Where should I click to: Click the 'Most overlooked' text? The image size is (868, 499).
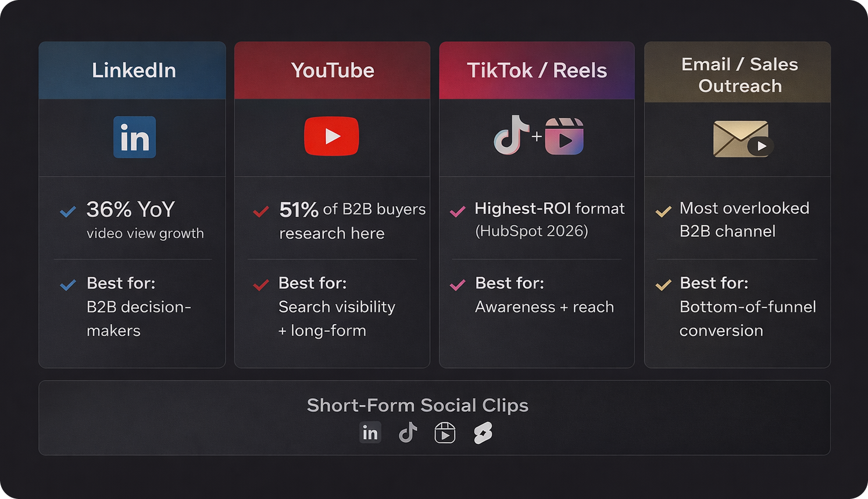click(x=745, y=208)
